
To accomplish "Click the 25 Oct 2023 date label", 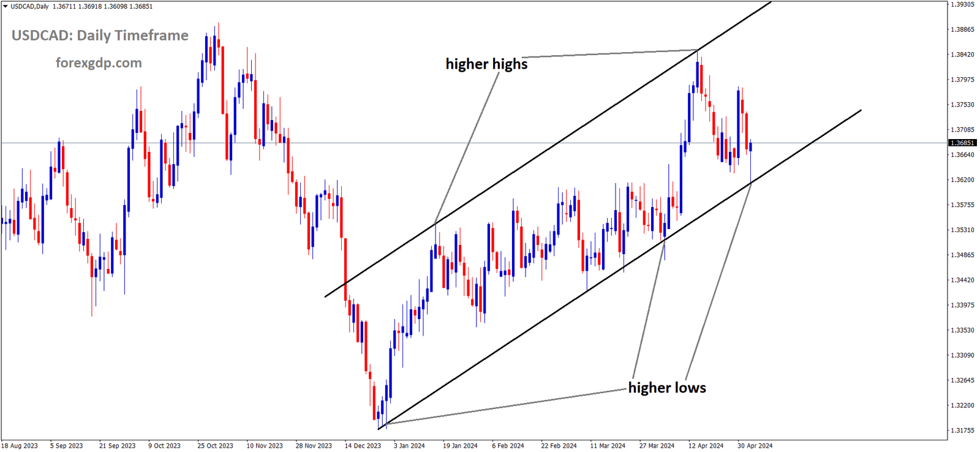I will point(216,446).
